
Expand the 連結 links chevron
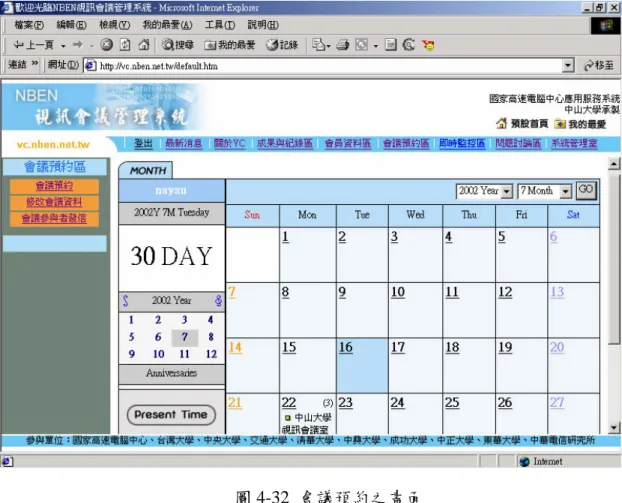[x=35, y=63]
